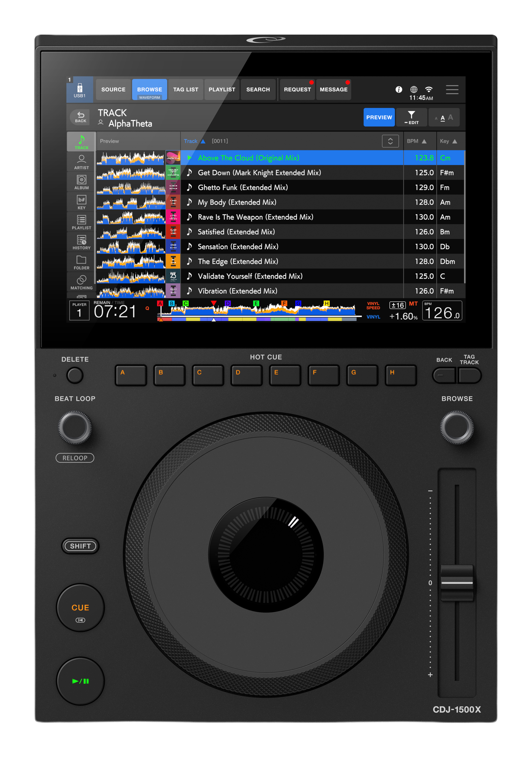532x758 pixels.
Task: Touch the jog wheel center display
Action: (266, 555)
